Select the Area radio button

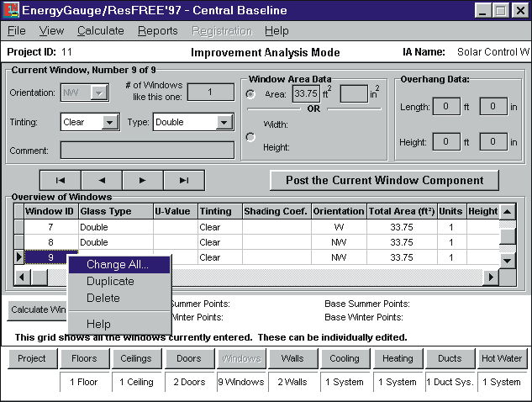(250, 94)
